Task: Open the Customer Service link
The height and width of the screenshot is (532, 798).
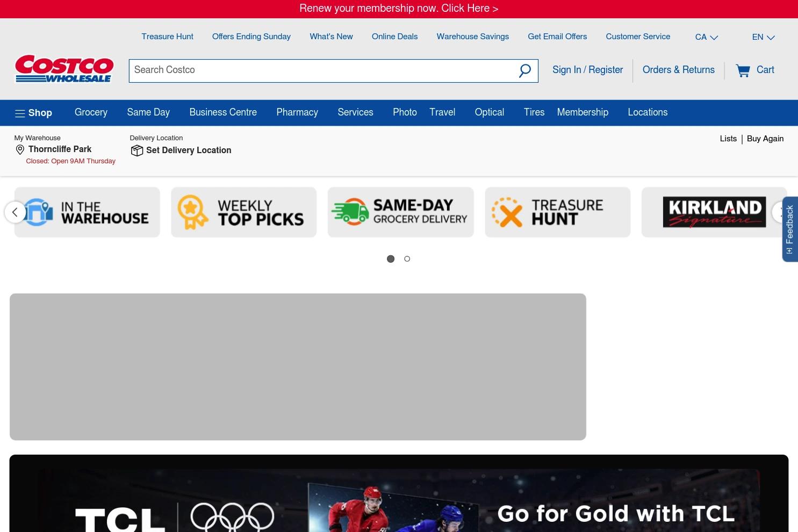Action: click(x=638, y=37)
